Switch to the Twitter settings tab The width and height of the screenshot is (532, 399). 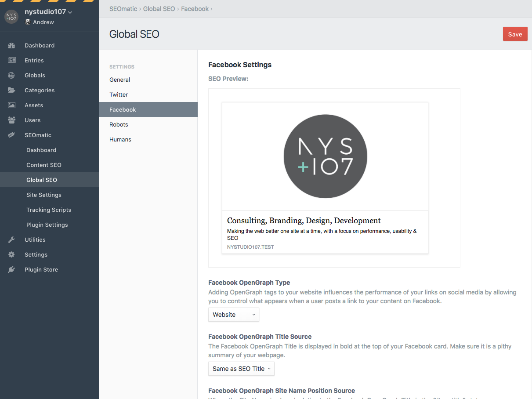coord(148,94)
